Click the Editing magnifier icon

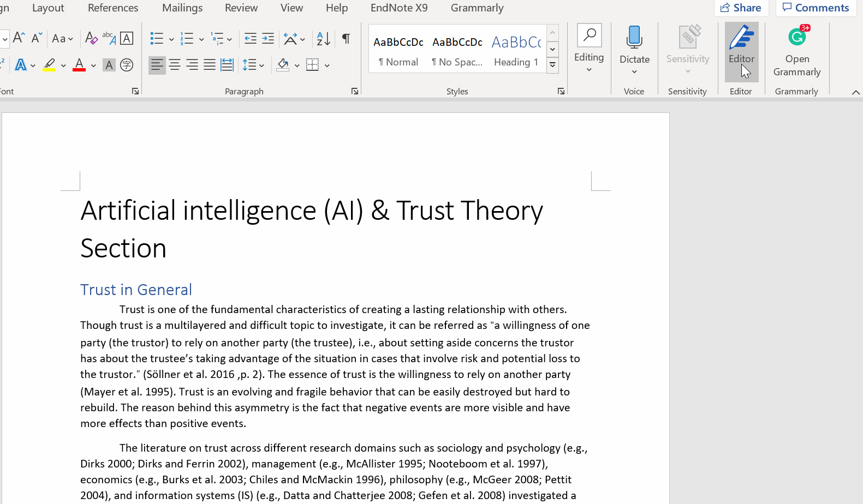590,35
